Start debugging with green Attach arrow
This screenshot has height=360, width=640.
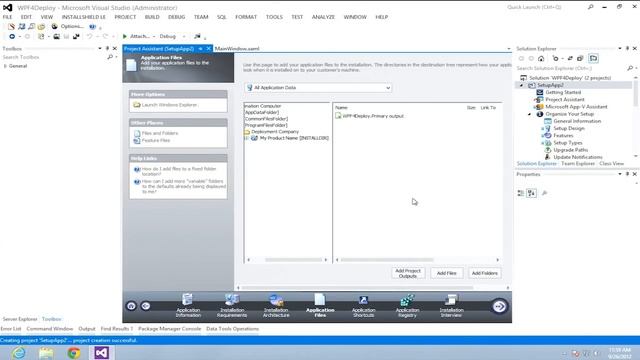tap(125, 36)
